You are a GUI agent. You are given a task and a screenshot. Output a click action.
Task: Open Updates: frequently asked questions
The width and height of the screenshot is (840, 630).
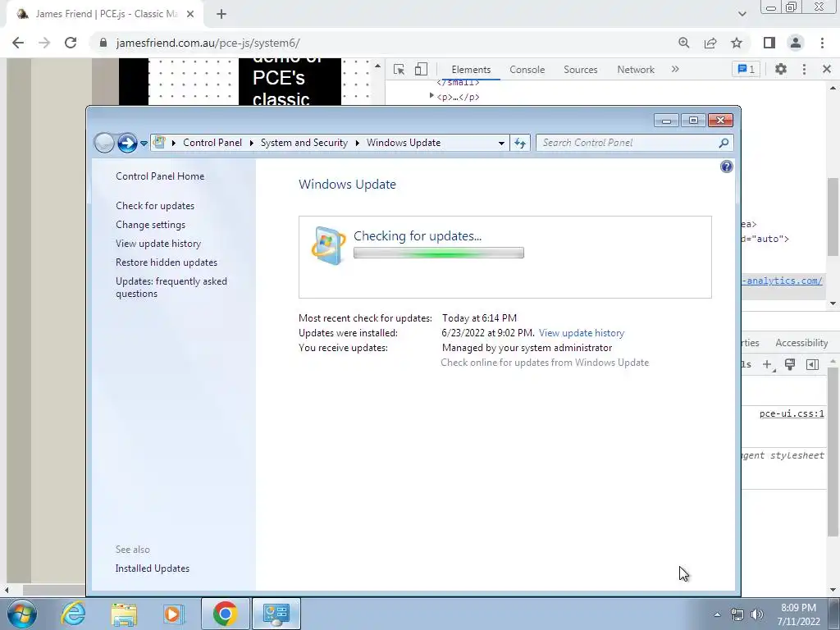tap(171, 287)
